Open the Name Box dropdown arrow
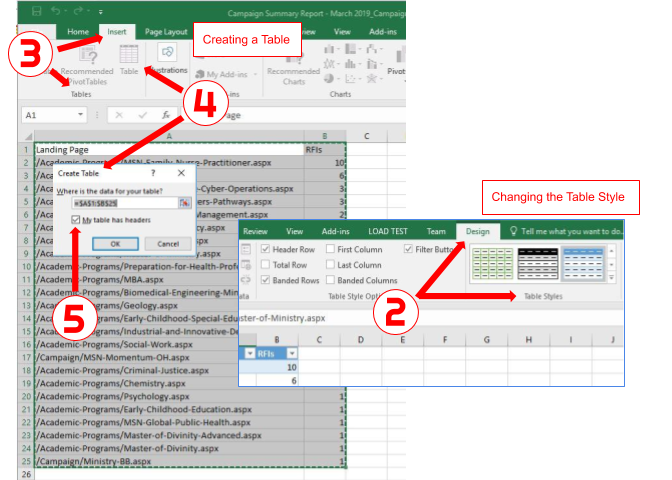The height and width of the screenshot is (480, 672). tap(80, 114)
